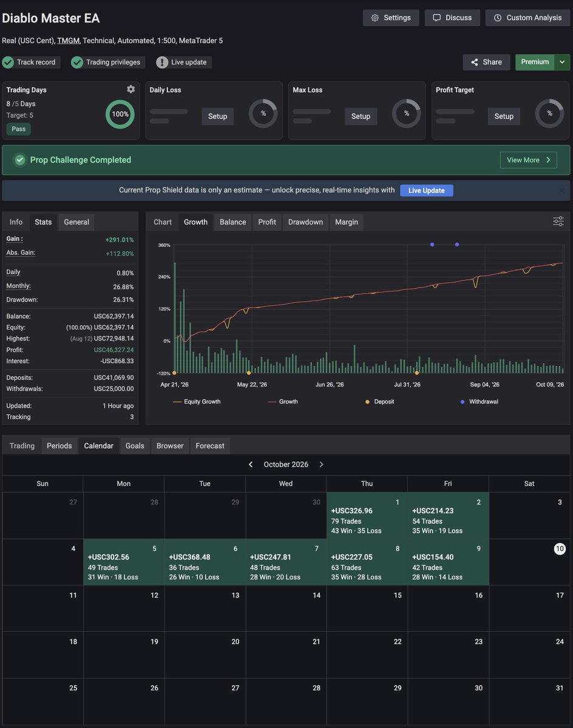Toggle Withdrawal legend series
573x728 pixels.
(x=479, y=402)
